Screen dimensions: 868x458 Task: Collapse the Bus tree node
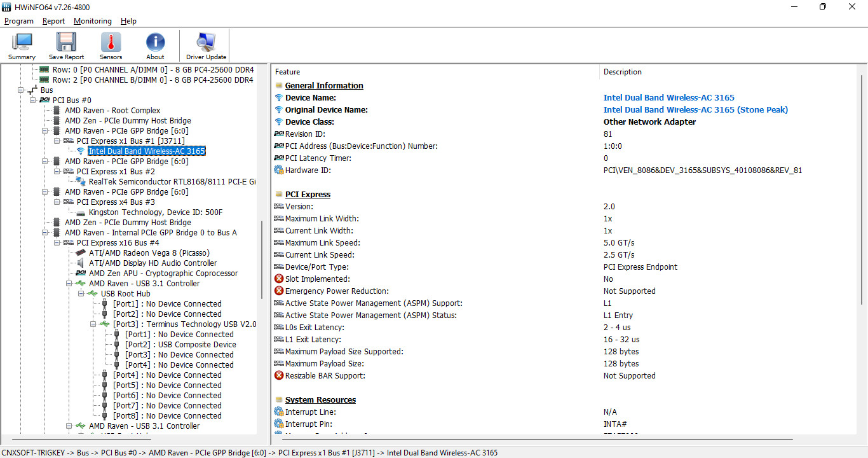click(x=20, y=90)
